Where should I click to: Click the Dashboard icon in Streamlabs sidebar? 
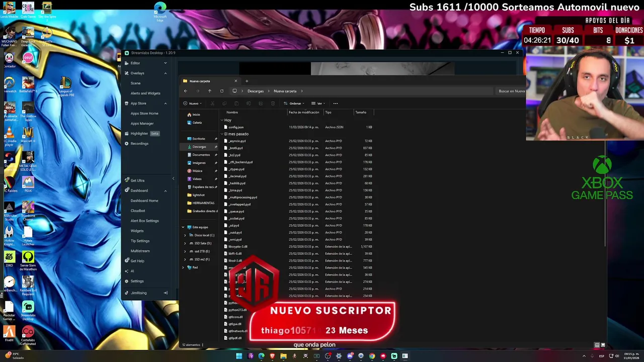coord(127,190)
